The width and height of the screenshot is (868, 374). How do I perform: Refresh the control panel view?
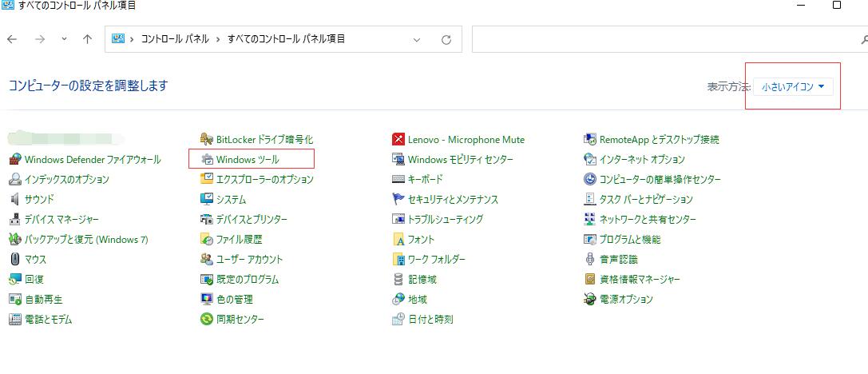tap(446, 40)
